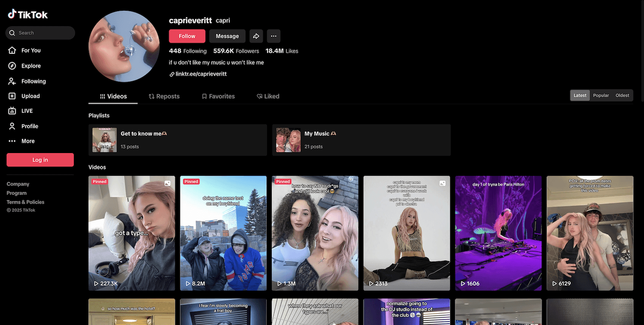Sort videos by Popular
The image size is (644, 325).
pyautogui.click(x=601, y=95)
